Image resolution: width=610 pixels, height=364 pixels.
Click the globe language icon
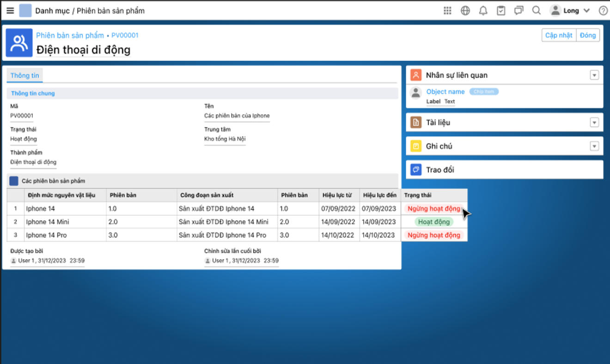pyautogui.click(x=465, y=11)
